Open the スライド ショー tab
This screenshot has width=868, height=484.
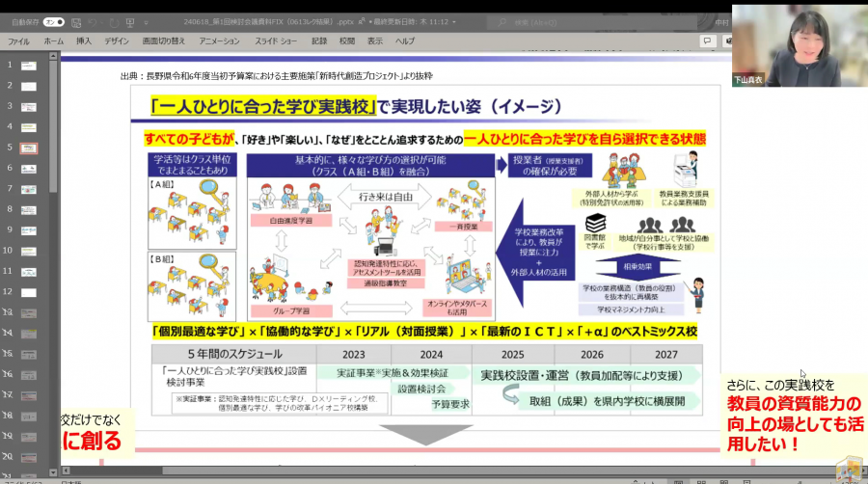point(276,40)
